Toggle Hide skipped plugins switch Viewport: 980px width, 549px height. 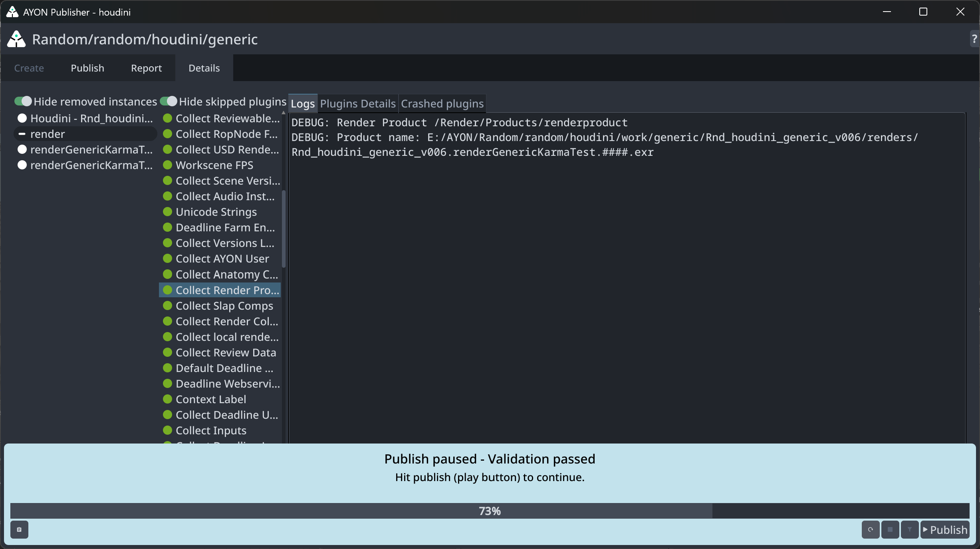tap(168, 101)
